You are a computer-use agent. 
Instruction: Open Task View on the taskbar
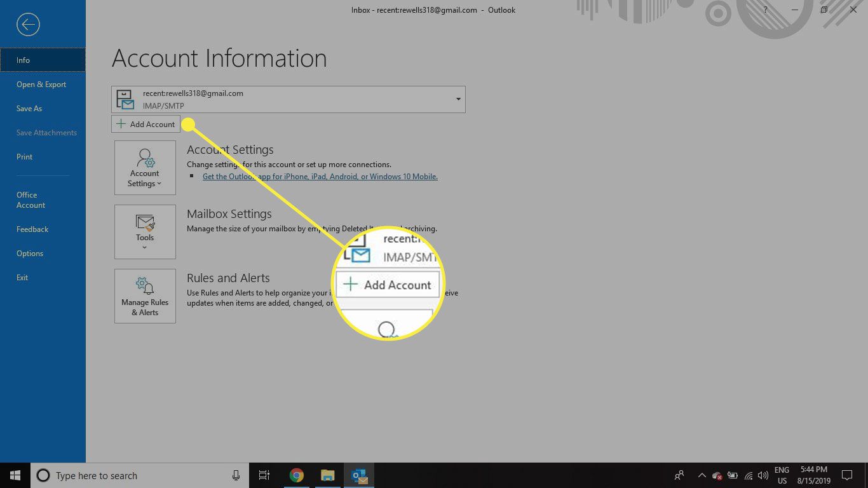(x=264, y=475)
